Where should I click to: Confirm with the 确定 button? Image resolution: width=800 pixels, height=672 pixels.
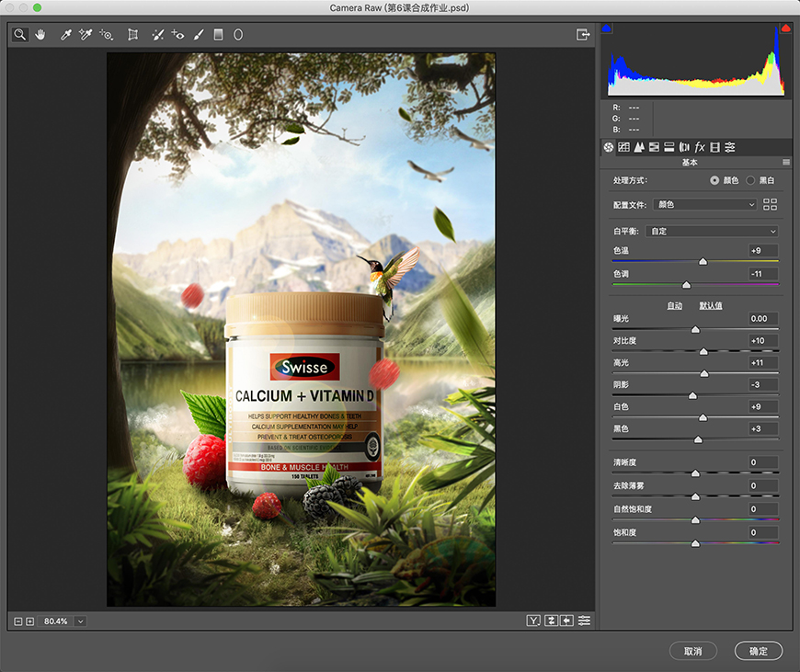tap(759, 651)
